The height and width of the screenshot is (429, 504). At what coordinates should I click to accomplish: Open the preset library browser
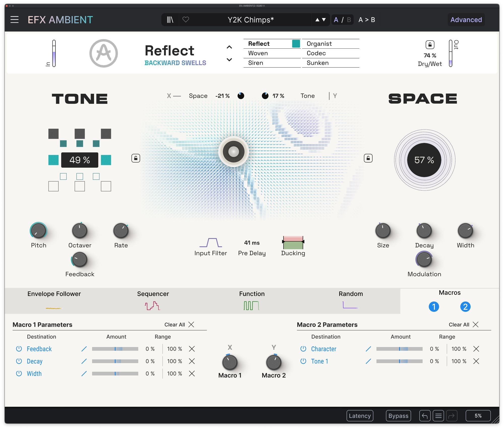click(x=170, y=20)
